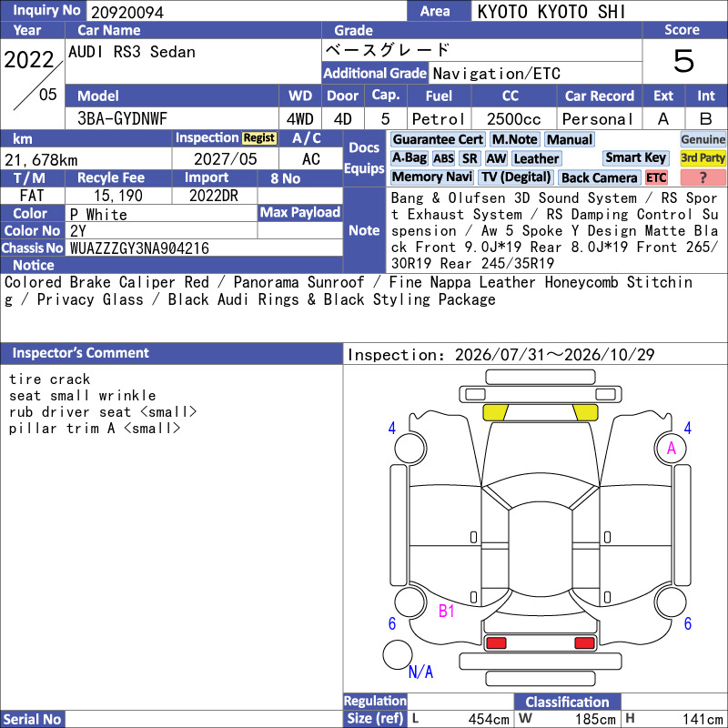The height and width of the screenshot is (728, 728).
Task: Click the yellow Regist tag
Action: (259, 138)
